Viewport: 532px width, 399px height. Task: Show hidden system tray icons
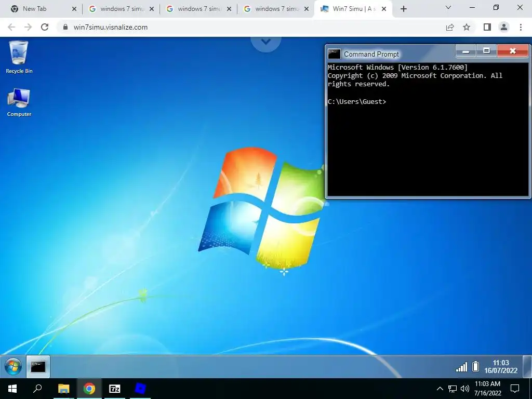(440, 389)
